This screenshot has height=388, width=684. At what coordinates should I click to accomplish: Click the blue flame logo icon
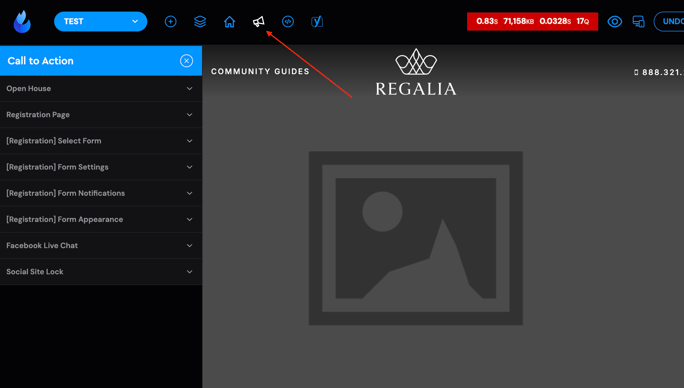coord(22,21)
